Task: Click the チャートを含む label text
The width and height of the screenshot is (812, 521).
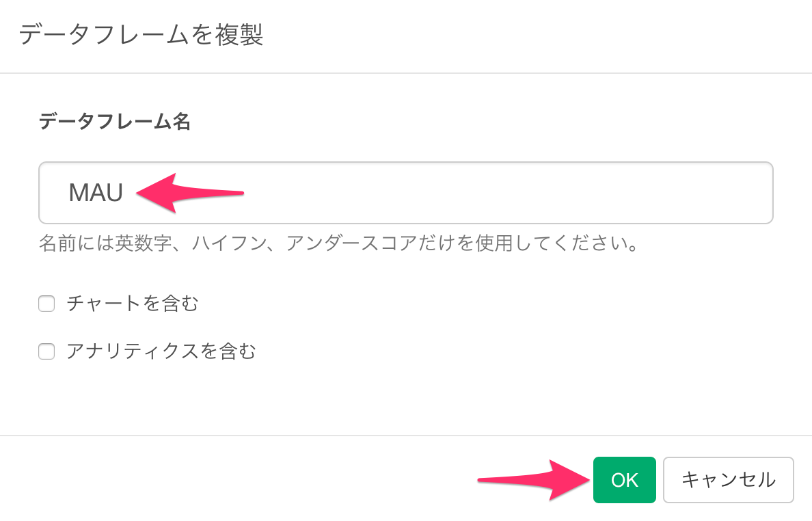Action: pos(133,303)
